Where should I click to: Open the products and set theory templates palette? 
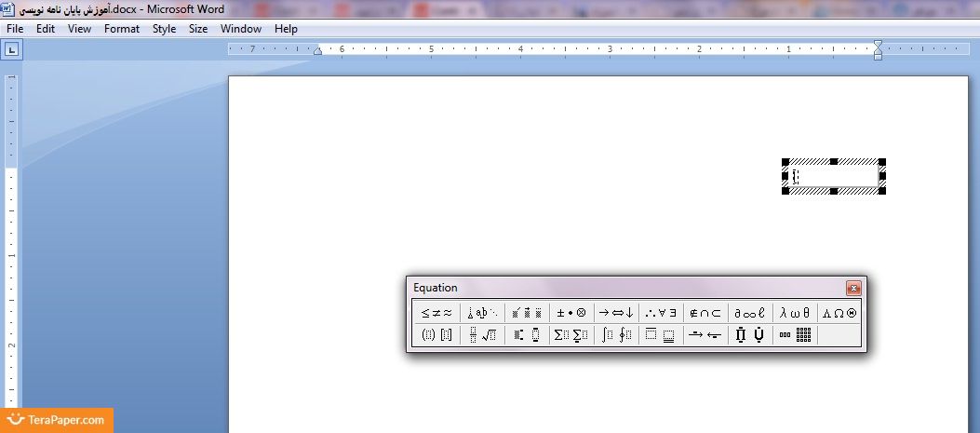pyautogui.click(x=750, y=335)
